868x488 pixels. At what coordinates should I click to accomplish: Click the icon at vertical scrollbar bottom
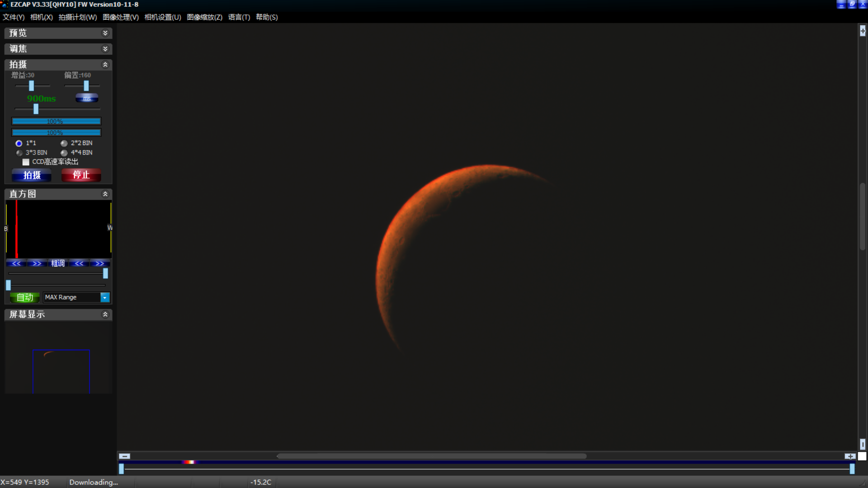(863, 444)
